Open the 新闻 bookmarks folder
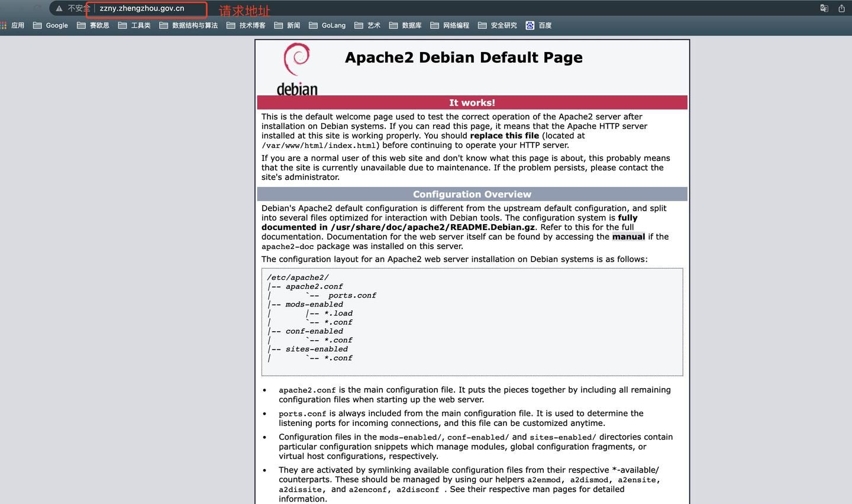This screenshot has width=852, height=504. click(287, 25)
